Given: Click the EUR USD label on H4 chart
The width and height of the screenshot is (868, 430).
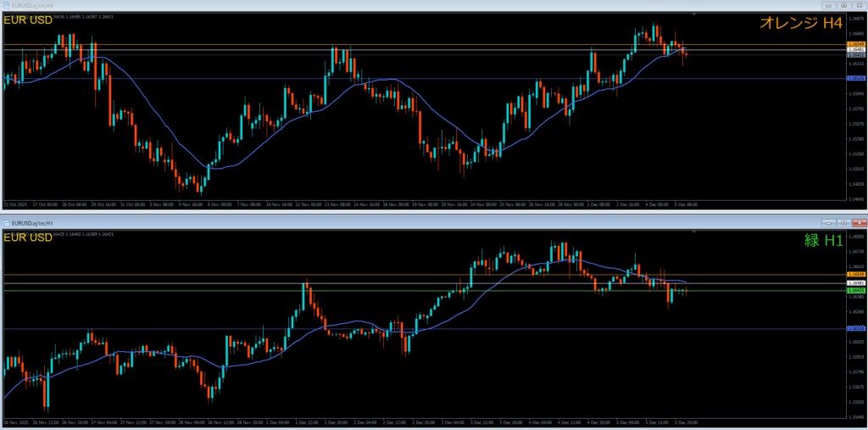Looking at the screenshot, I should [27, 20].
